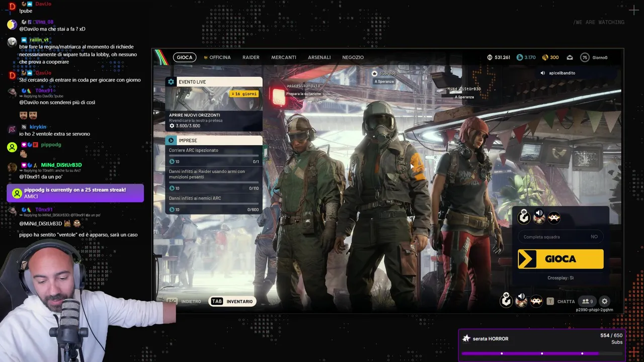Click the progress bar showing 0/1
The width and height of the screenshot is (644, 362).
coord(214,156)
